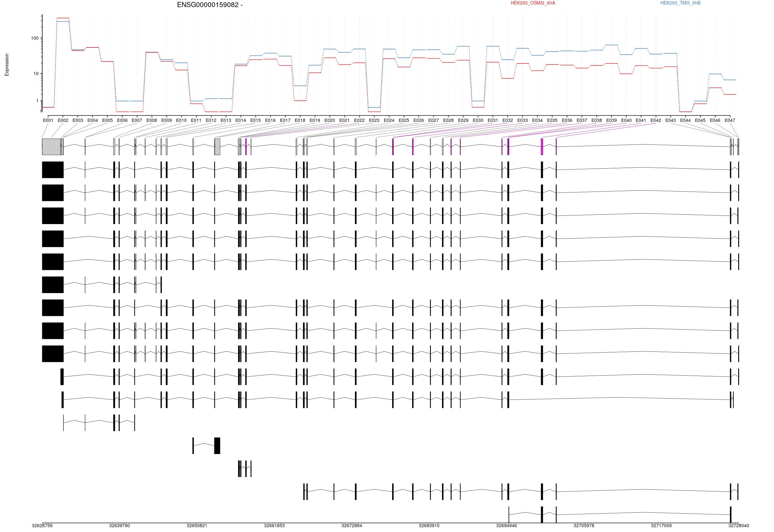Screen dimensions: 774x532
Task: Click exon label E014
Action: tap(241, 120)
